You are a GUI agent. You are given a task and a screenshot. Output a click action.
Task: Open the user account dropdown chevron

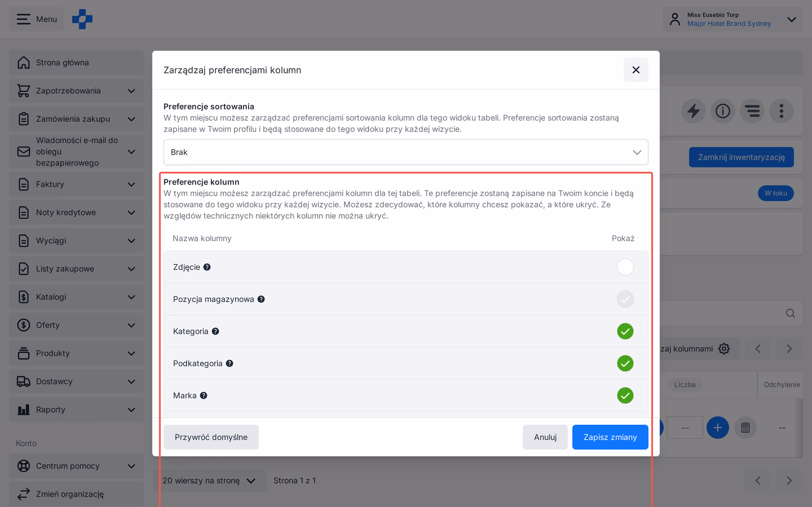click(x=791, y=19)
